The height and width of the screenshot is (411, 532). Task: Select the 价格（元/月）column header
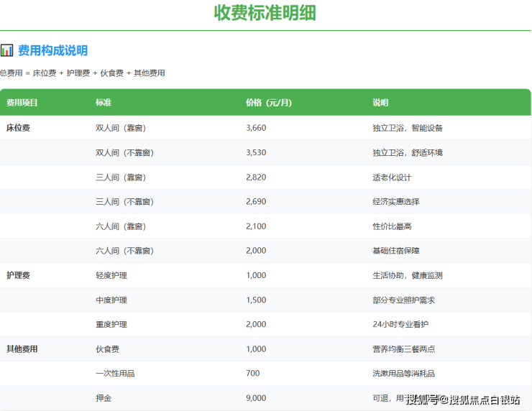tap(268, 103)
